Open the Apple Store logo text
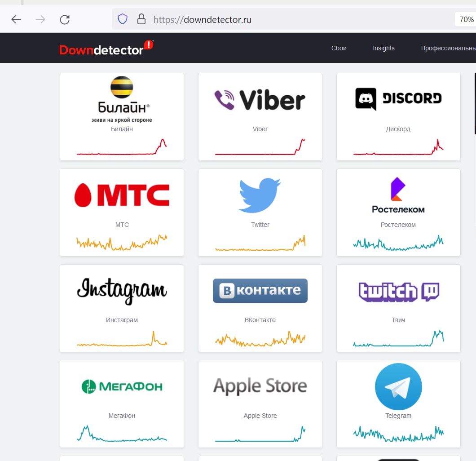 click(x=260, y=386)
